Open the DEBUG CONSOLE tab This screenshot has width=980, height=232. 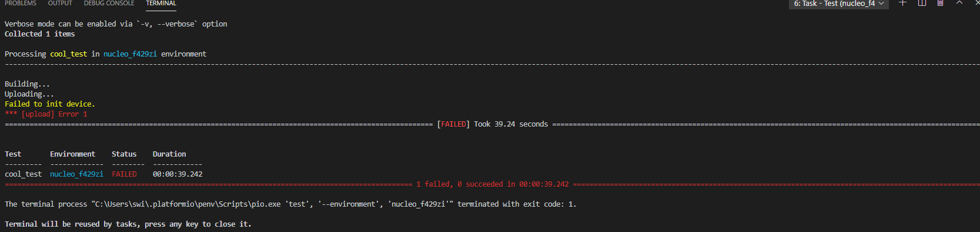point(109,4)
